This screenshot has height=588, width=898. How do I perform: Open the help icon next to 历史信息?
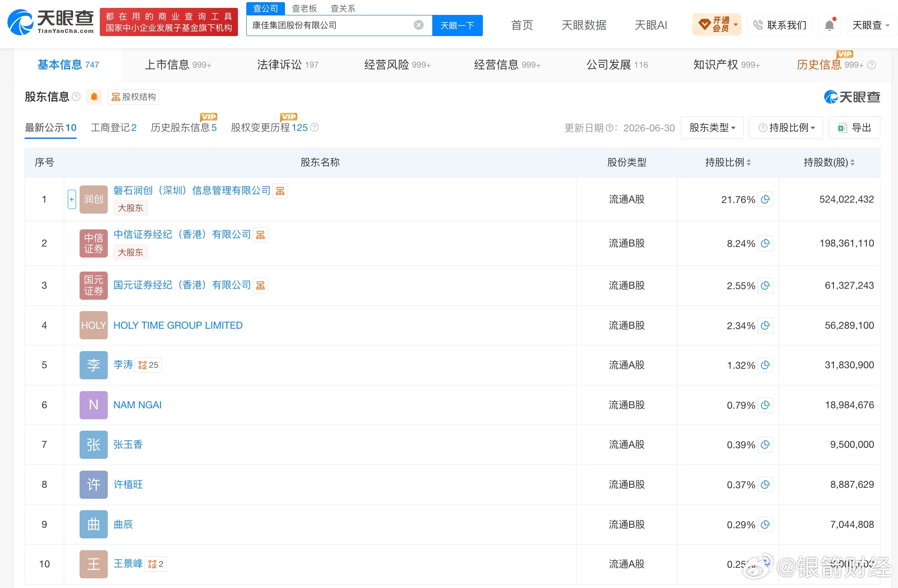[872, 65]
